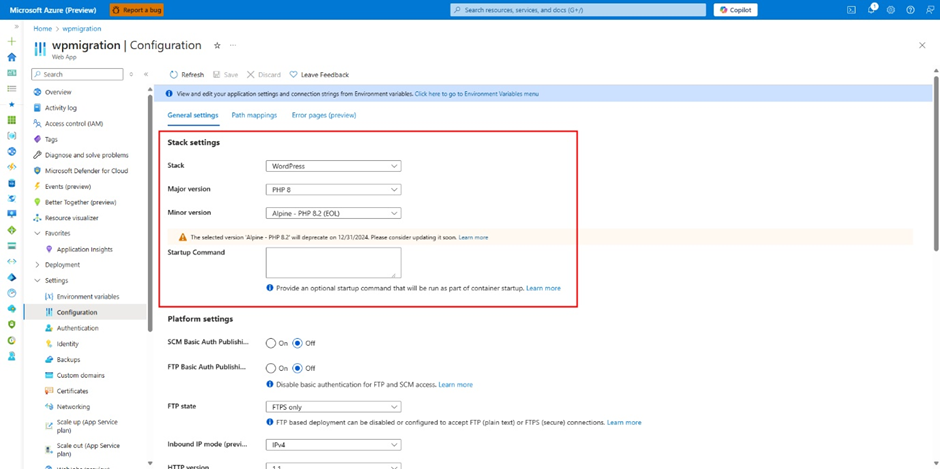Collapse the Favorites section
940x469 pixels.
(37, 233)
